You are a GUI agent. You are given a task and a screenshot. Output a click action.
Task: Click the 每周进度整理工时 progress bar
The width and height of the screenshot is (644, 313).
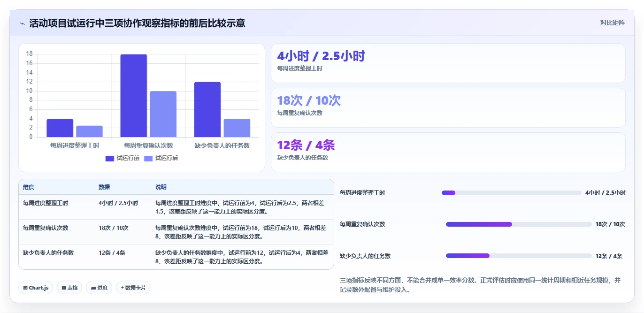tap(512, 193)
